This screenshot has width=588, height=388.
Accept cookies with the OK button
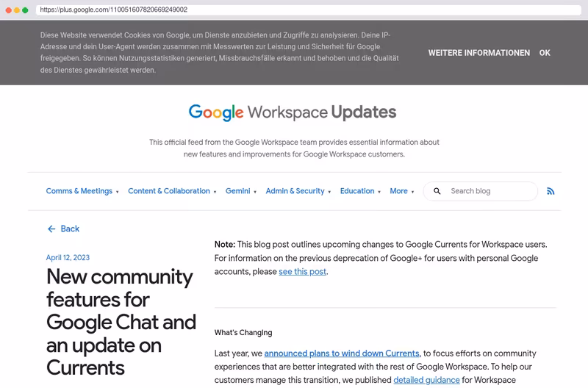click(x=545, y=53)
